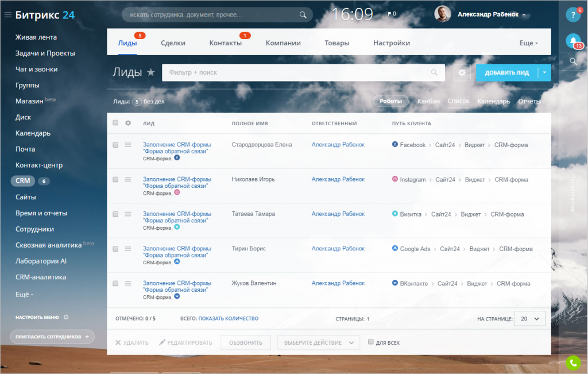This screenshot has height=374, width=588.
Task: Toggle the select-all checkbox in the table header
Action: [115, 123]
